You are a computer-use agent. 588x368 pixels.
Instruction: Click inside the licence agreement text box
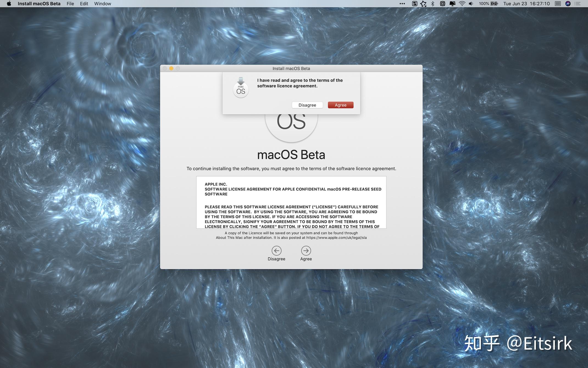pos(291,202)
